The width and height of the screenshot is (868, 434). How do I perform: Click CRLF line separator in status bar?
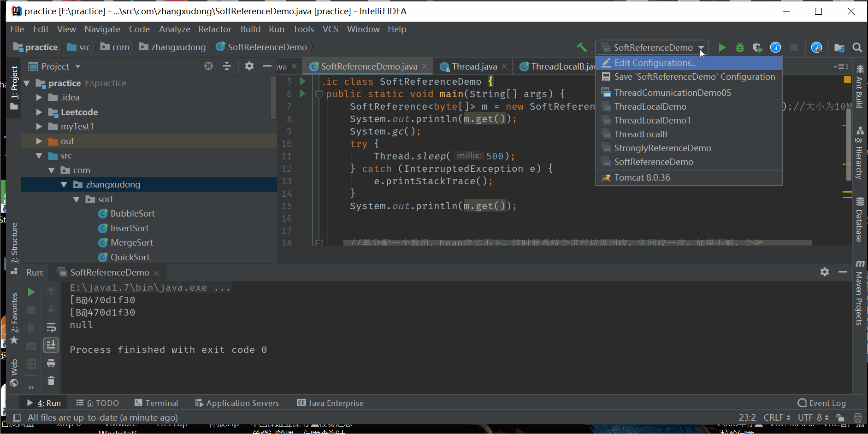pos(777,417)
